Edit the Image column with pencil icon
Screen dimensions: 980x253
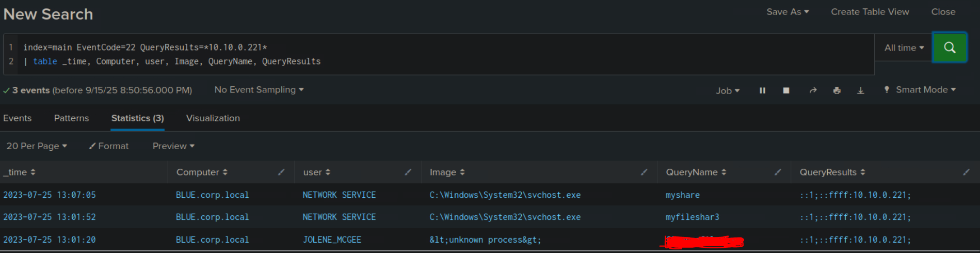click(644, 172)
